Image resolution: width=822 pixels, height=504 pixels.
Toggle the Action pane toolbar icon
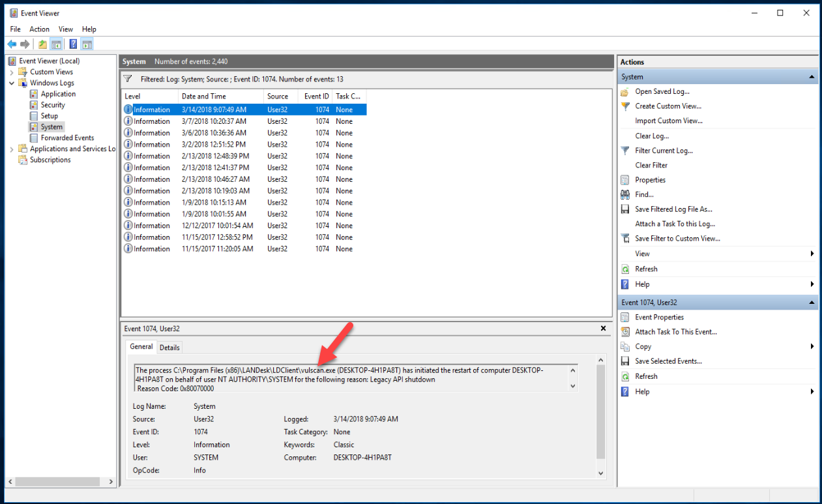[87, 44]
